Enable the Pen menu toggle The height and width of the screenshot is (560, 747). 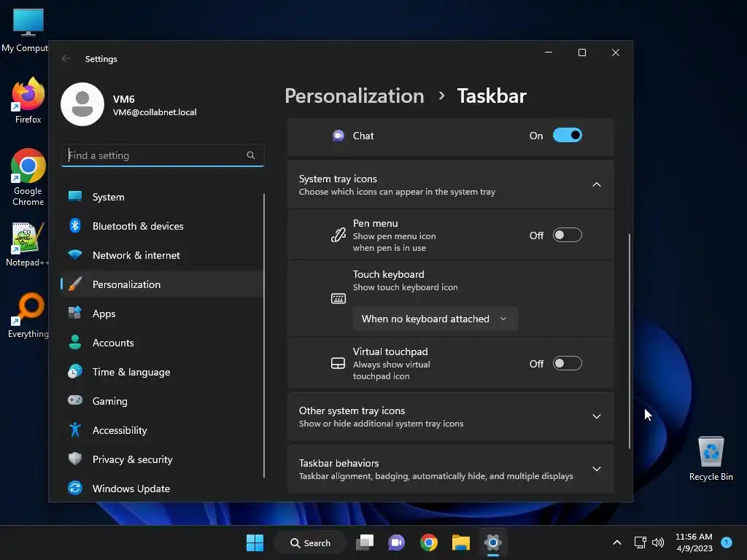pos(568,235)
